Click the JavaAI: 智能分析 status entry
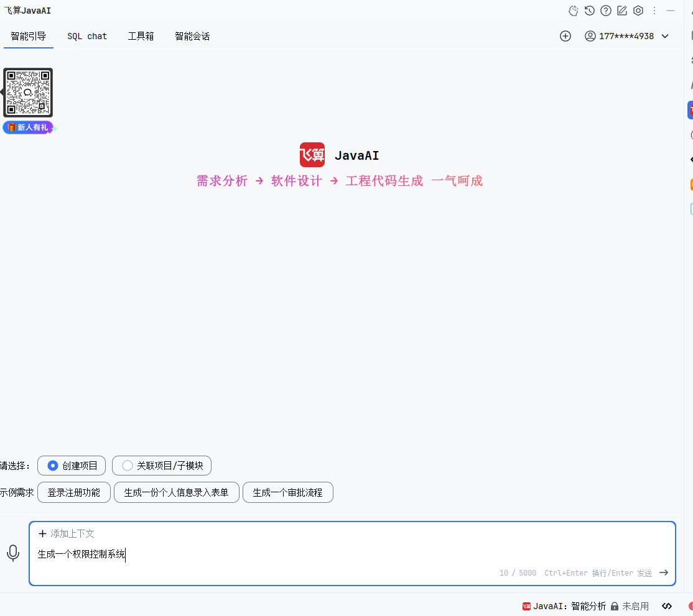Viewport: 693px width, 616px height. [564, 606]
